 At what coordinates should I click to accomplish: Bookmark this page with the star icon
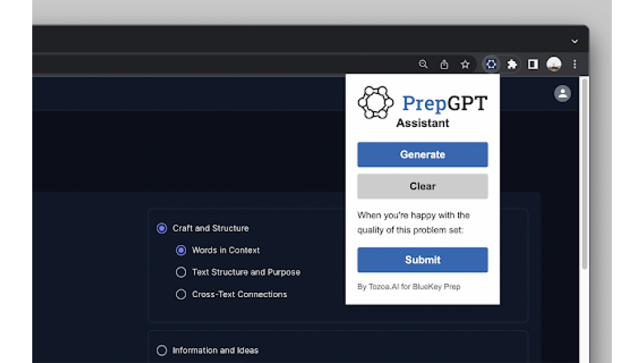(465, 64)
